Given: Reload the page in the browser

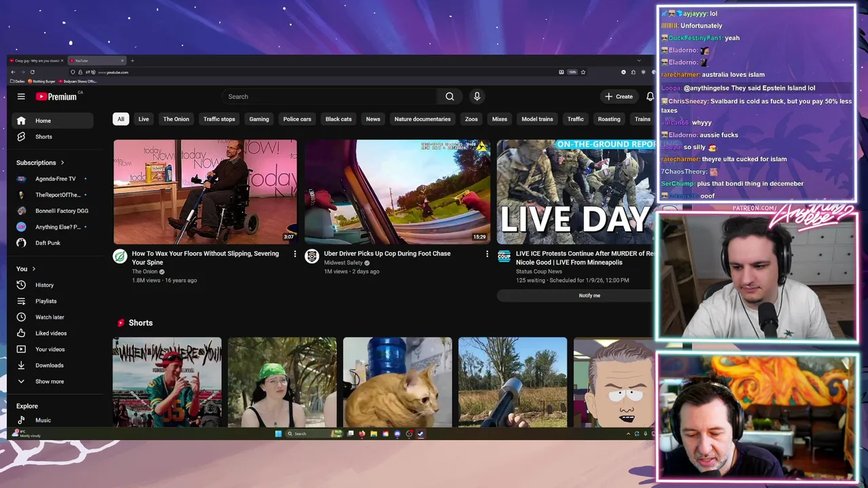Looking at the screenshot, I should 32,72.
